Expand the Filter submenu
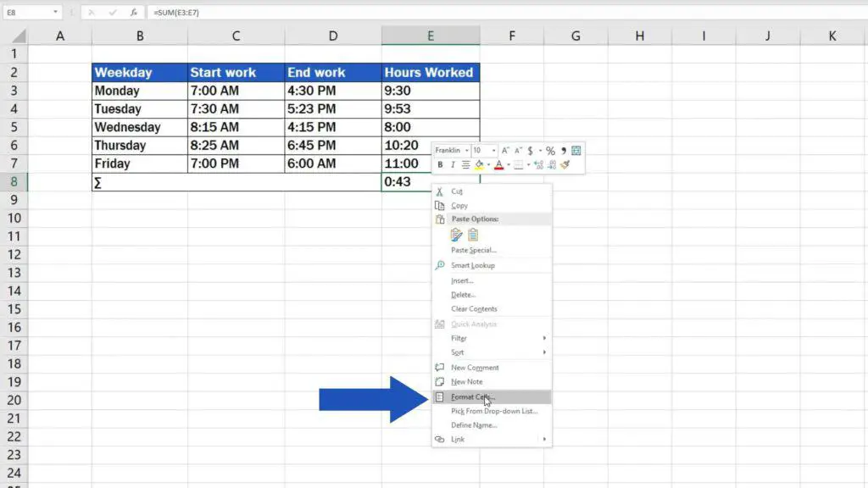This screenshot has width=868, height=488. coord(492,338)
